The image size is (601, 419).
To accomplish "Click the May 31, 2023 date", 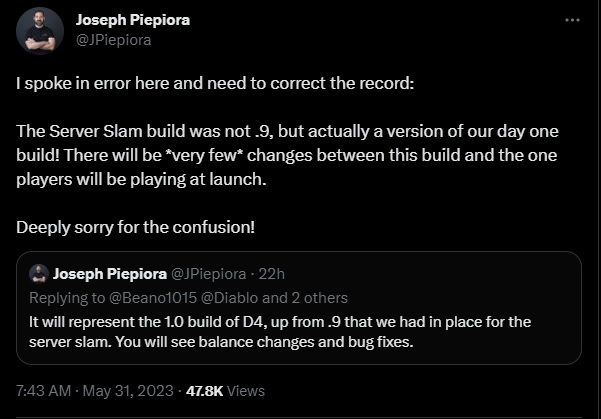I will (128, 391).
